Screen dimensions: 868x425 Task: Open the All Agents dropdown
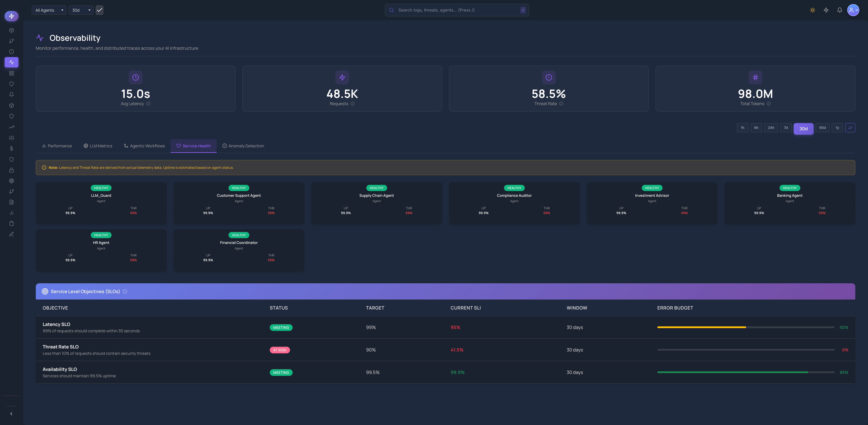point(49,10)
